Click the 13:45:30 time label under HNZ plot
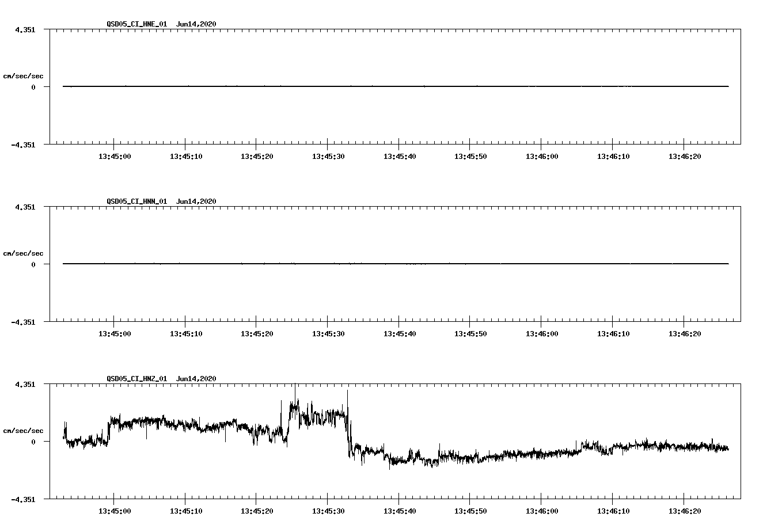782x532 pixels. pyautogui.click(x=328, y=511)
